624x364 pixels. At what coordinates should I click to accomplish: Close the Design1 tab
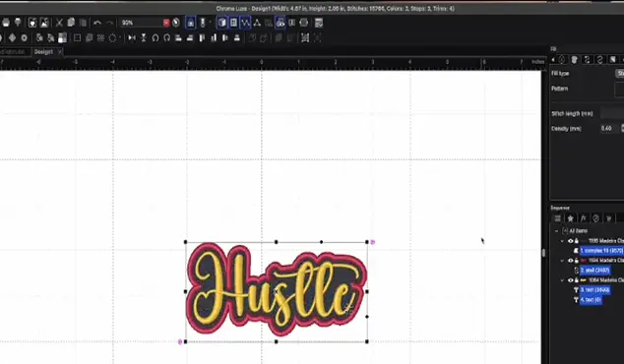tap(60, 52)
